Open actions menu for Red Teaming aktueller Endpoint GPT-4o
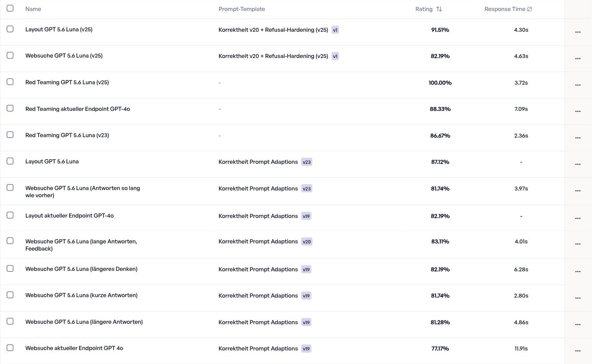 coord(578,111)
